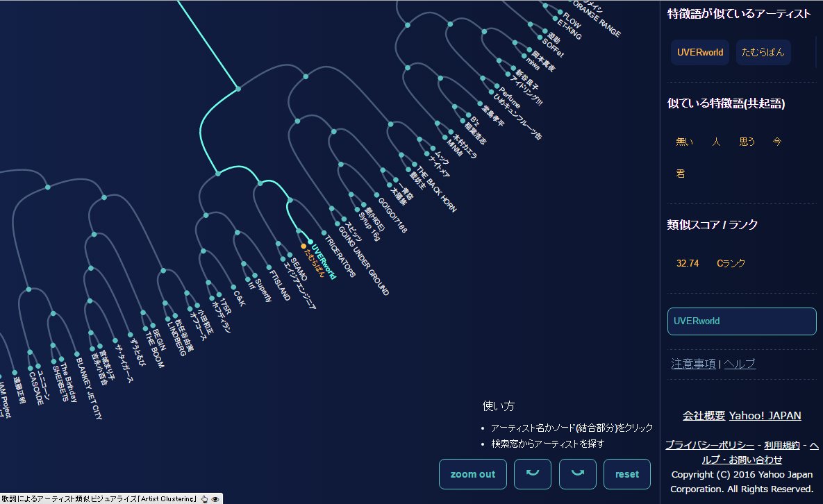Click the feature word 無い
The image size is (823, 504).
pyautogui.click(x=684, y=142)
